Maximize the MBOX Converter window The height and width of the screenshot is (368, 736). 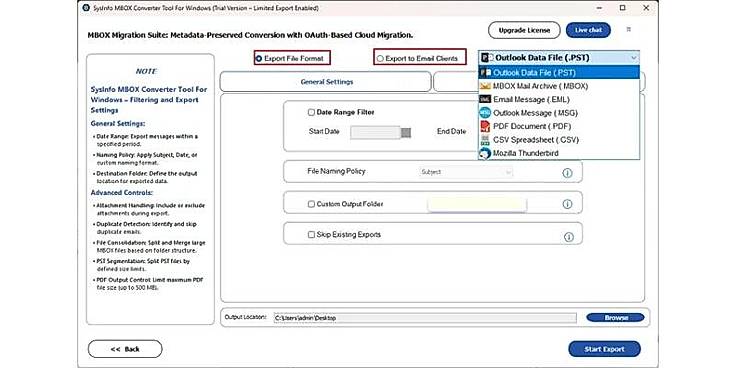pyautogui.click(x=622, y=8)
